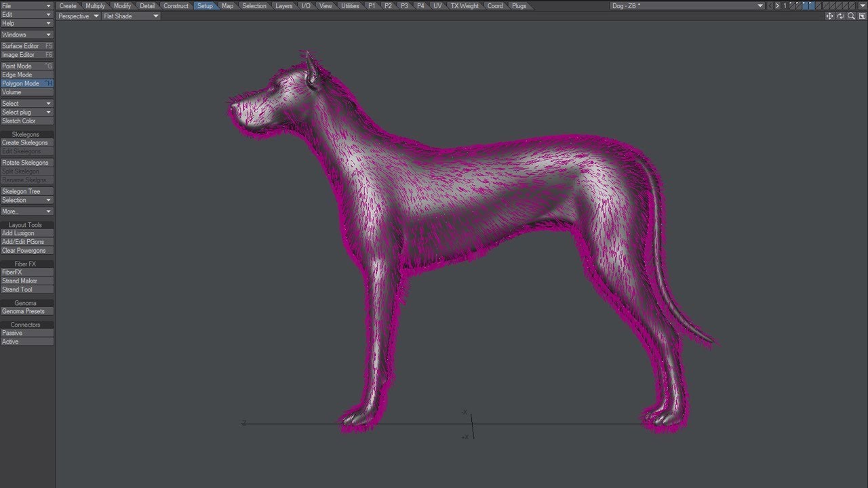Screen dimensions: 868x488
Task: Enable Edge Mode selection
Action: pos(27,75)
